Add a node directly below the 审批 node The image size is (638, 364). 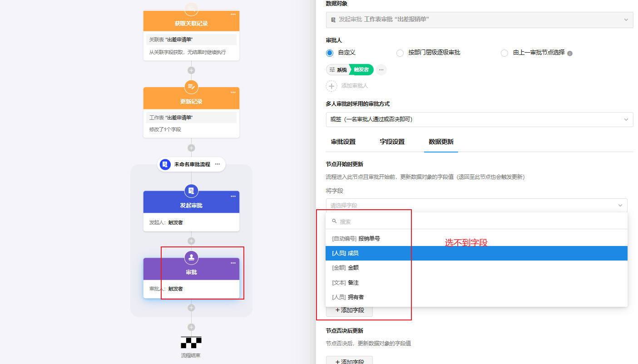(191, 308)
